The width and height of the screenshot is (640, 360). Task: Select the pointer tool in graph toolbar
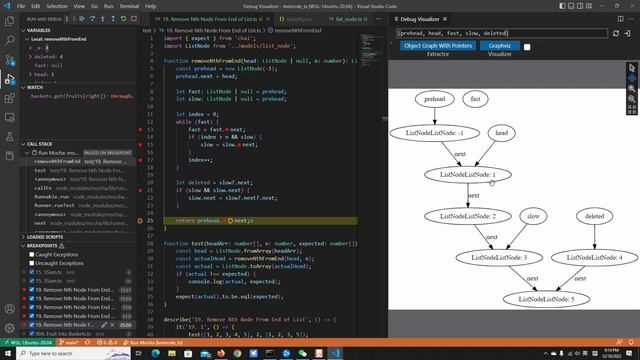pyautogui.click(x=632, y=68)
